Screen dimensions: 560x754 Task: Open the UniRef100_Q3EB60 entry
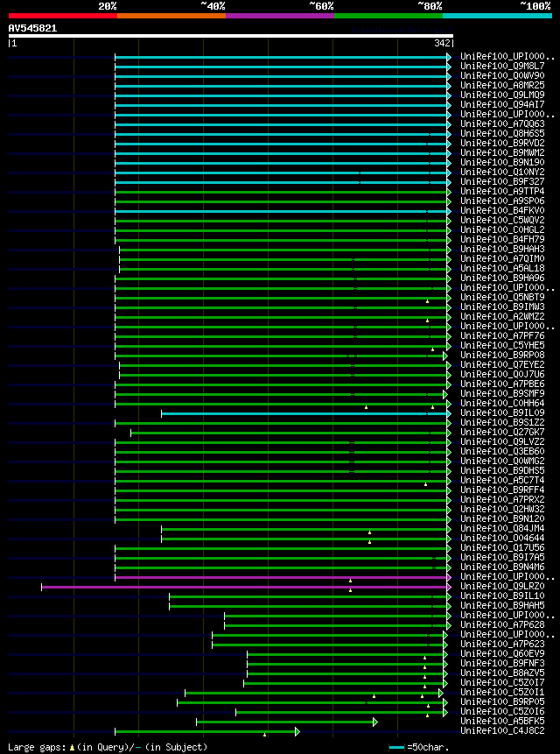502,451
